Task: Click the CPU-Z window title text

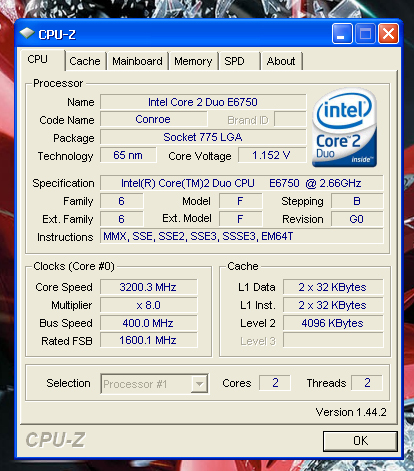Action: [x=57, y=34]
